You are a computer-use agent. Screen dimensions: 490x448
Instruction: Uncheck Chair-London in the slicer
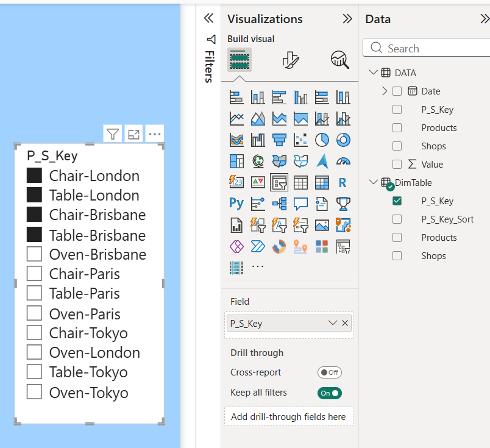[34, 176]
